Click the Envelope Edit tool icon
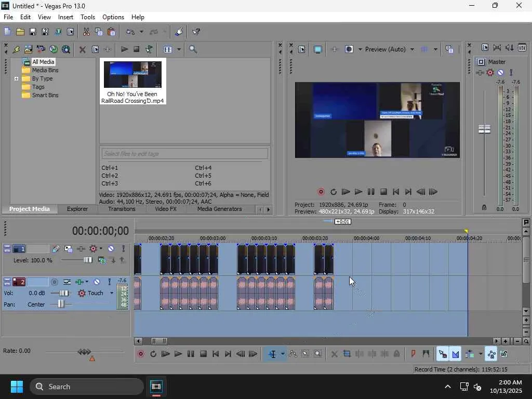The image size is (532, 399). [x=293, y=354]
